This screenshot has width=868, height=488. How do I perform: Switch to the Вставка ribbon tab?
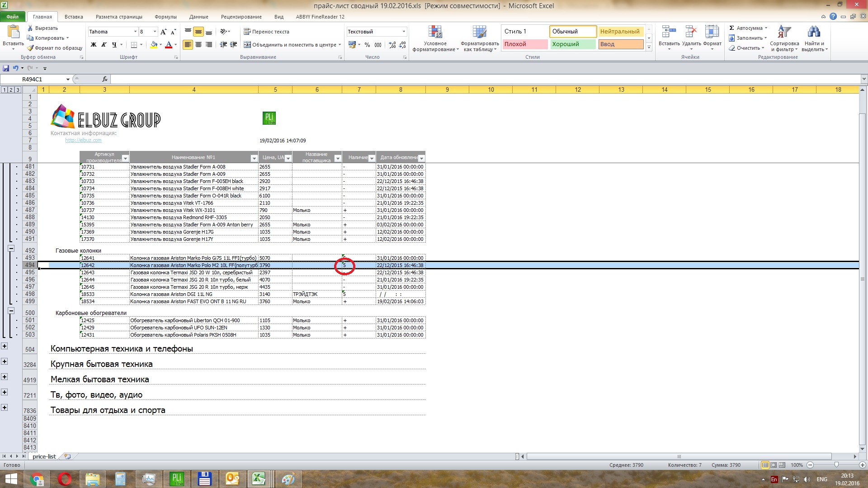74,17
